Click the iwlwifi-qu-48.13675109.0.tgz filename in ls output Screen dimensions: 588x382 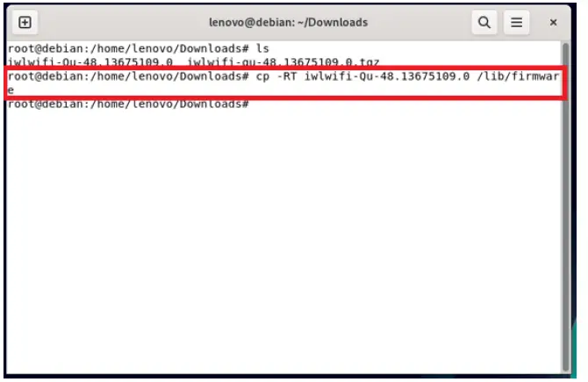point(283,62)
